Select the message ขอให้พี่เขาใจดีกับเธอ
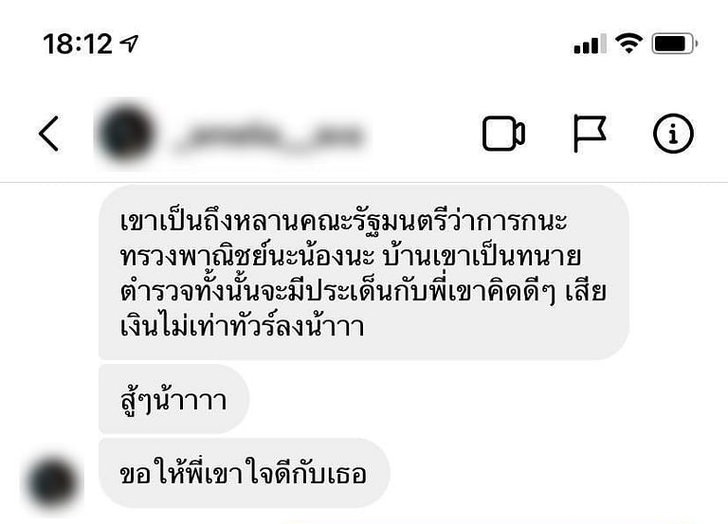 click(x=244, y=473)
